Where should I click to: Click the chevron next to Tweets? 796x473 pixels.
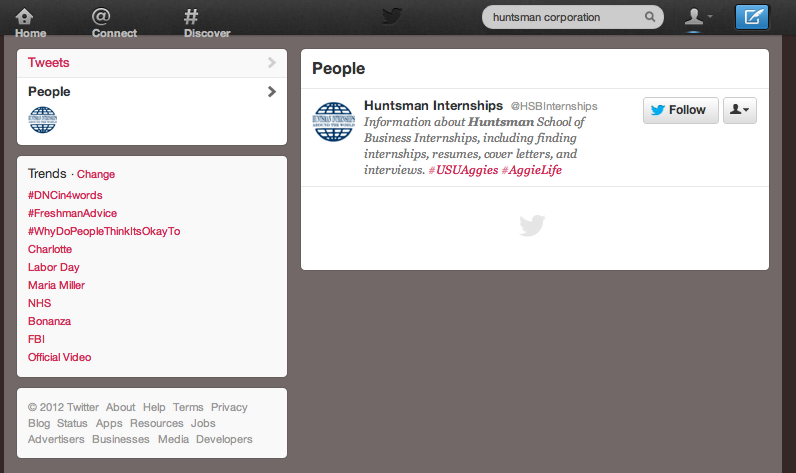[x=272, y=62]
